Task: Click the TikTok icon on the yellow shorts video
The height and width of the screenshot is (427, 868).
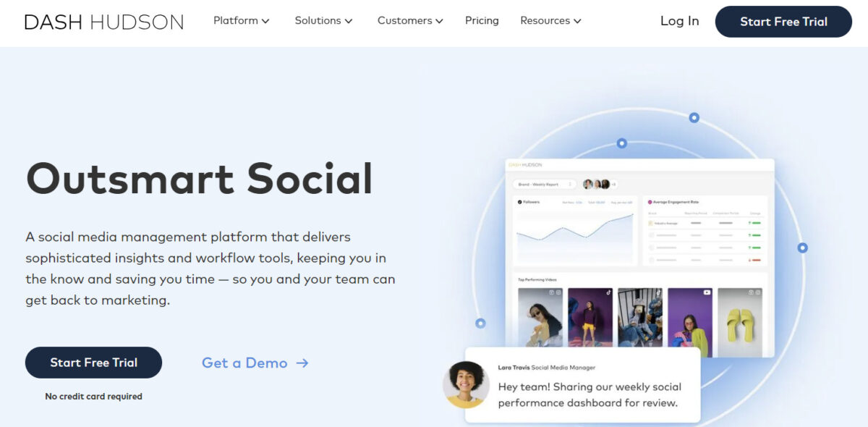Action: click(608, 292)
